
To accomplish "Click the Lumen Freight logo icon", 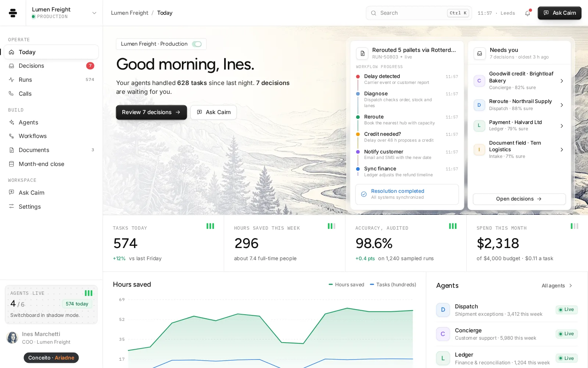I will [x=13, y=13].
